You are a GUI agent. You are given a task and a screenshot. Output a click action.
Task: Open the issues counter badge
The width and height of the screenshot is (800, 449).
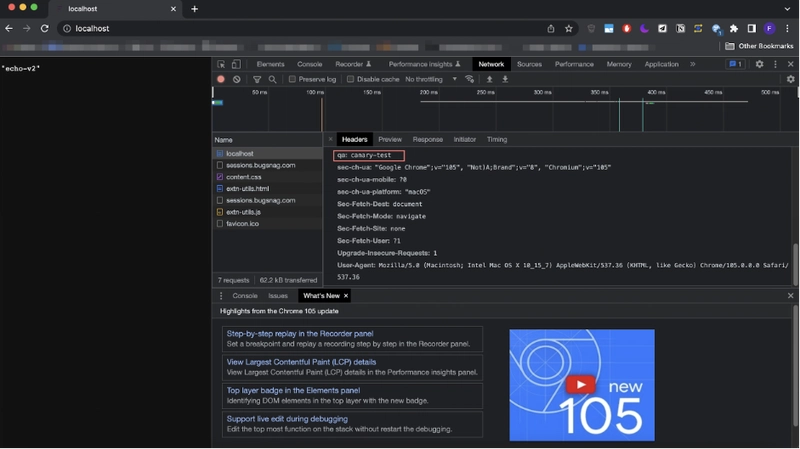pyautogui.click(x=735, y=64)
